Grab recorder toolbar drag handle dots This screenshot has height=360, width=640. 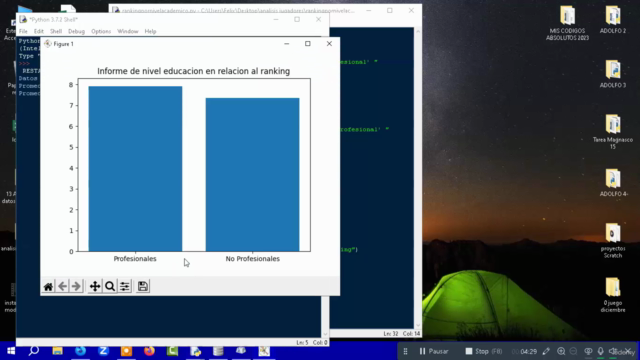(405, 351)
